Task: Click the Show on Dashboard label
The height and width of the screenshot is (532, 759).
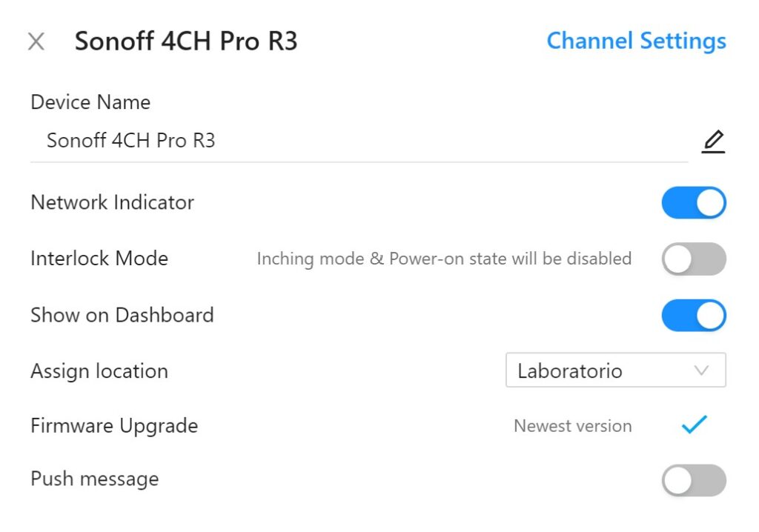Action: click(x=122, y=315)
